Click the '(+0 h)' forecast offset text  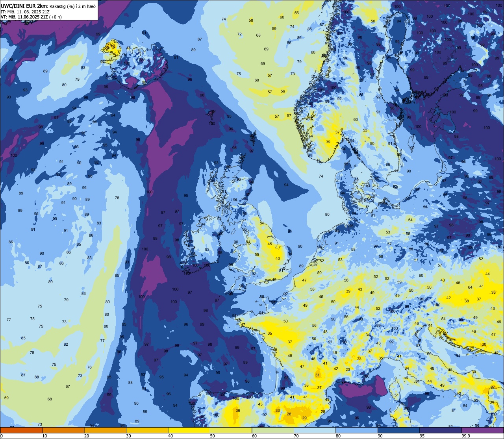[x=56, y=17]
